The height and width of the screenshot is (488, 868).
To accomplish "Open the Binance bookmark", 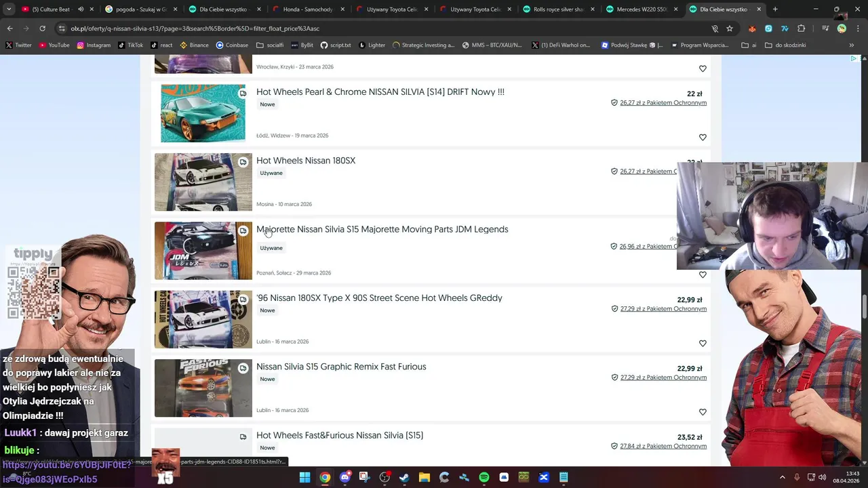I will tap(194, 45).
